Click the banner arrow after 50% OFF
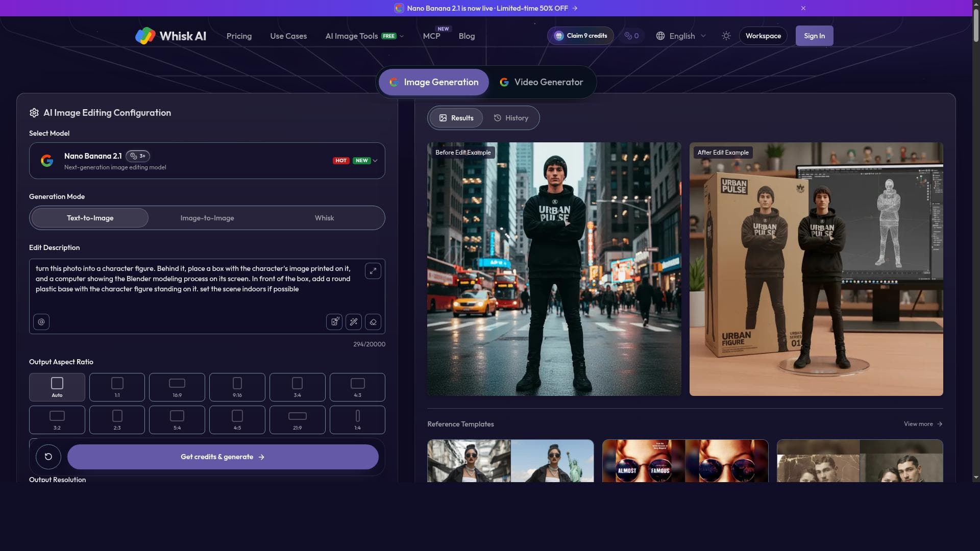 click(575, 8)
